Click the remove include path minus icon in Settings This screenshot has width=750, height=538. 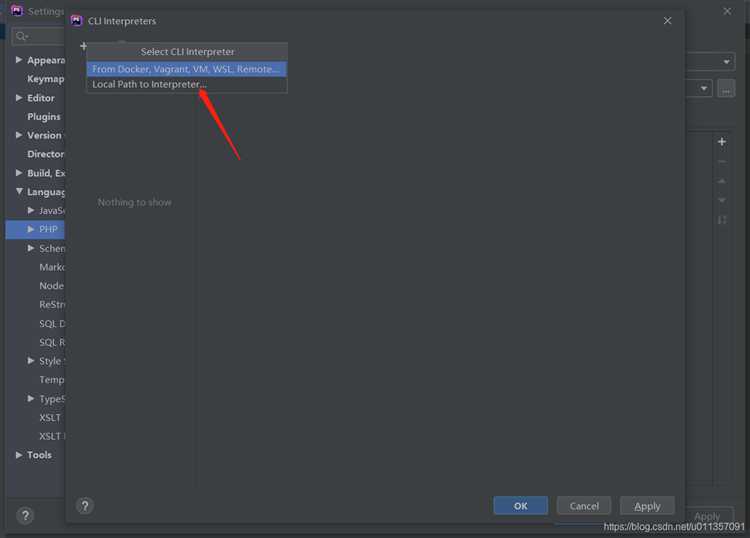pos(722,162)
